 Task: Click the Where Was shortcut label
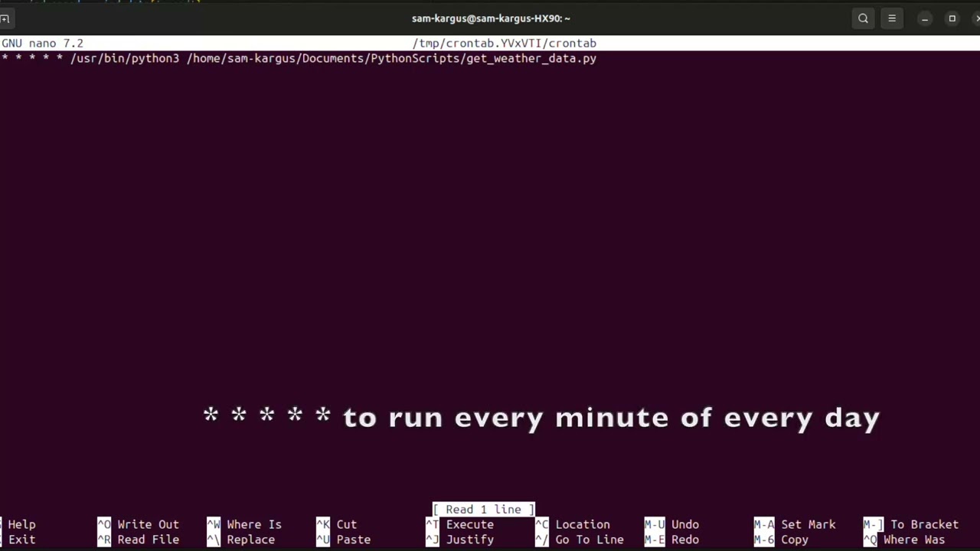pyautogui.click(x=914, y=540)
